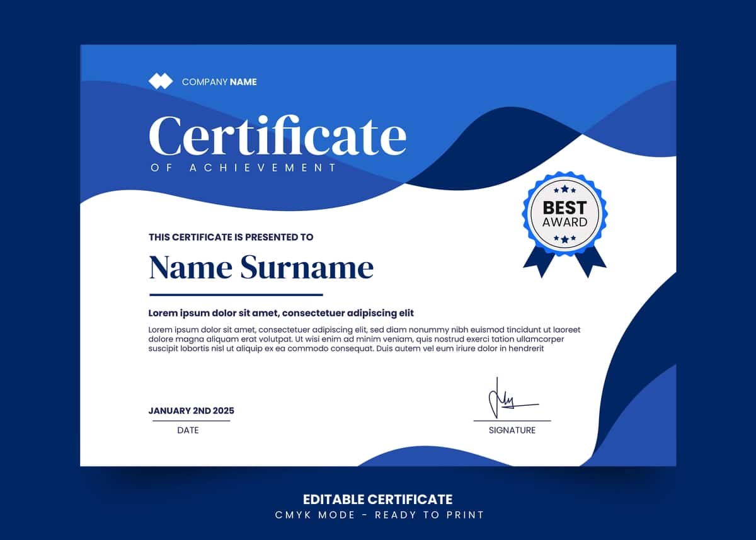Select the "Name Surname" recipient text
The height and width of the screenshot is (540, 756).
coord(261,268)
